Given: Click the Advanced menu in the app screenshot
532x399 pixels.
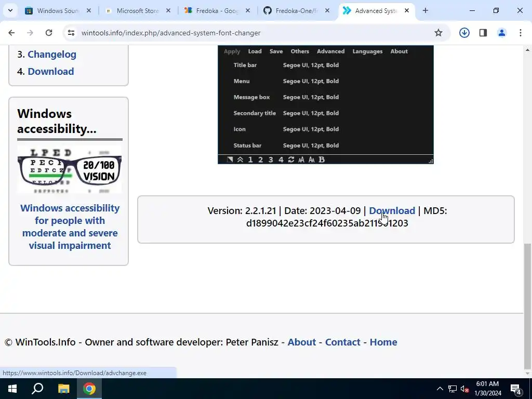Looking at the screenshot, I should [x=331, y=51].
